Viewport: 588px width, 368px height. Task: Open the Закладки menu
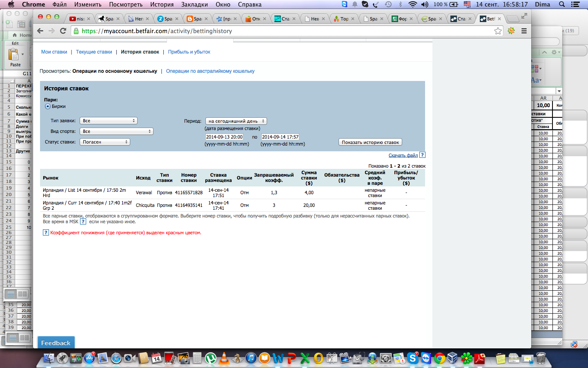[194, 4]
